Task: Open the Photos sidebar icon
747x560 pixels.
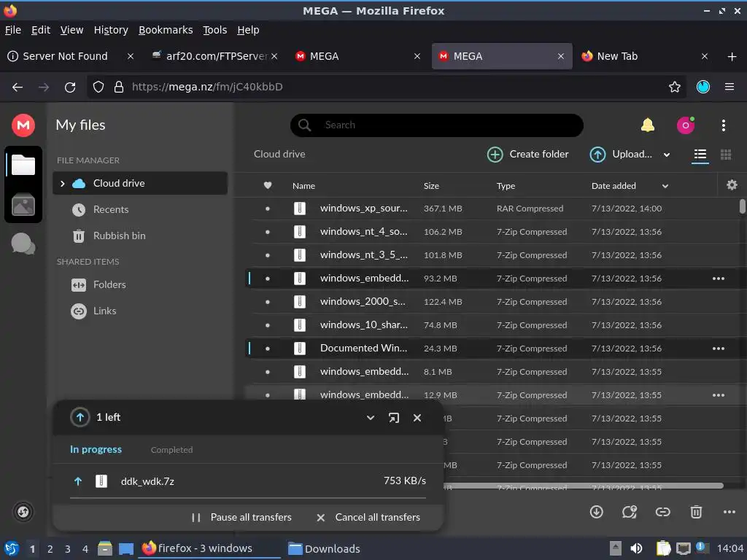Action: (23, 205)
